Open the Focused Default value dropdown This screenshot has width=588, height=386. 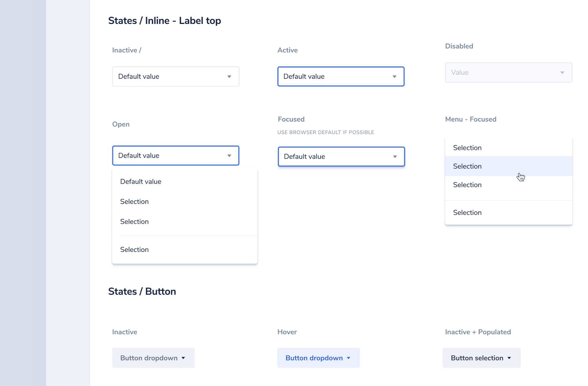[341, 157]
